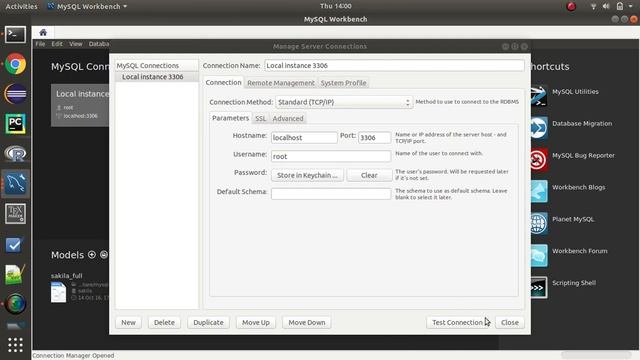This screenshot has height=360, width=640.
Task: Show applications grid button
Action: [x=16, y=345]
